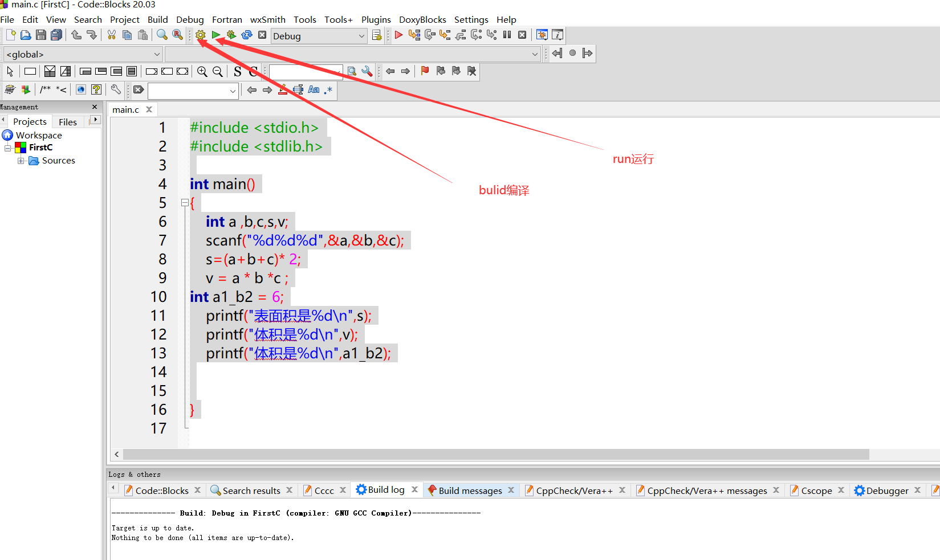Click the Open file icon
Screen dimensions: 940x560
coord(26,35)
